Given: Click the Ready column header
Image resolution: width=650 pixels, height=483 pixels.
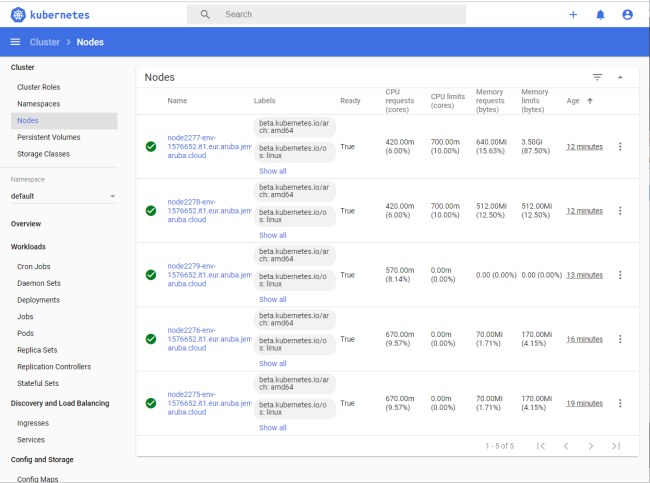Looking at the screenshot, I should (350, 101).
